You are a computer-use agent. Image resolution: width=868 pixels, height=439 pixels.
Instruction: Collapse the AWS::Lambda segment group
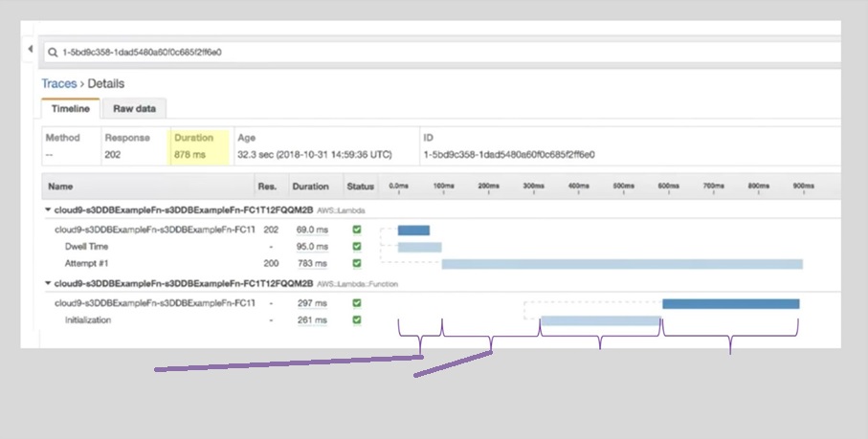[48, 209]
